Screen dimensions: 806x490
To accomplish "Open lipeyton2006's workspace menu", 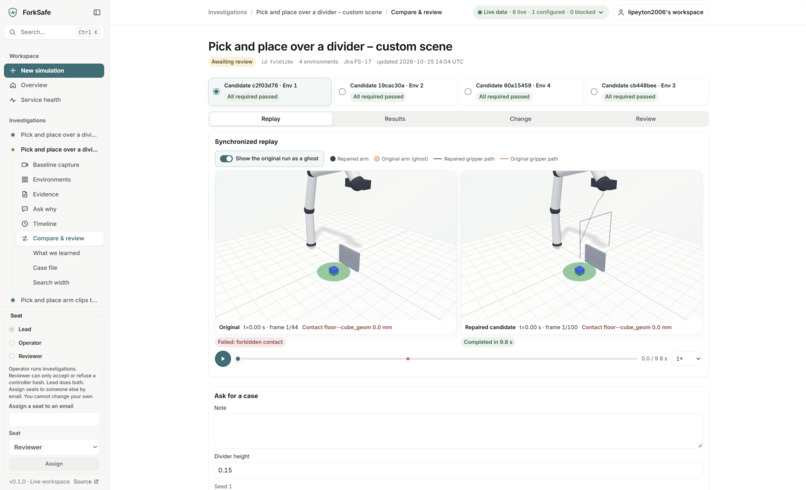I will pyautogui.click(x=661, y=12).
